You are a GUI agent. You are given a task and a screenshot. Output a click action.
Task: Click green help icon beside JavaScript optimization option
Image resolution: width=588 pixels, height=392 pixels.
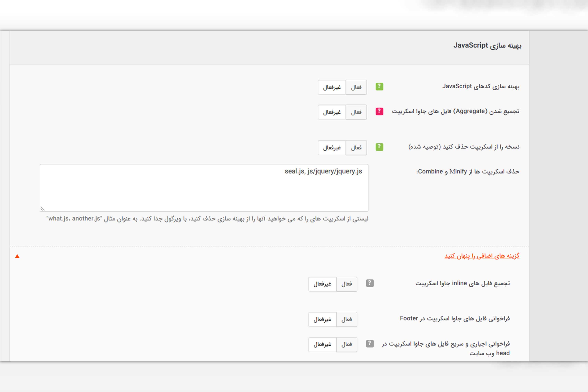(379, 86)
